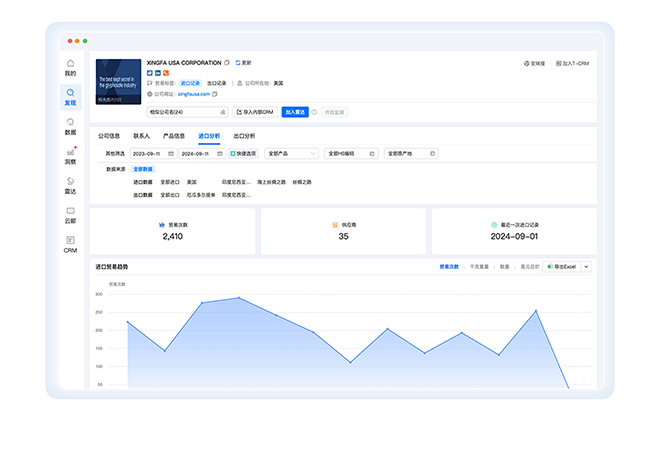
Task: Click the 加入T-CRM icon at top right
Action: coord(559,64)
